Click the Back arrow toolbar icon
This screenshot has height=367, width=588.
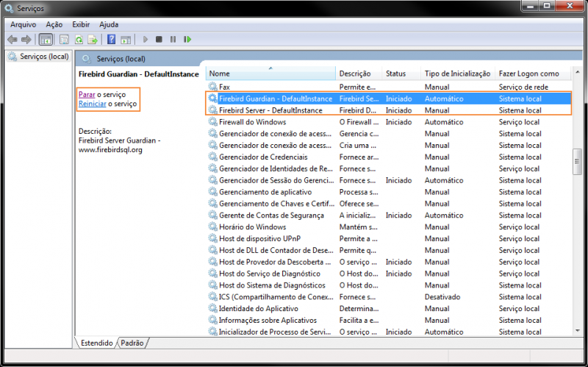point(12,40)
